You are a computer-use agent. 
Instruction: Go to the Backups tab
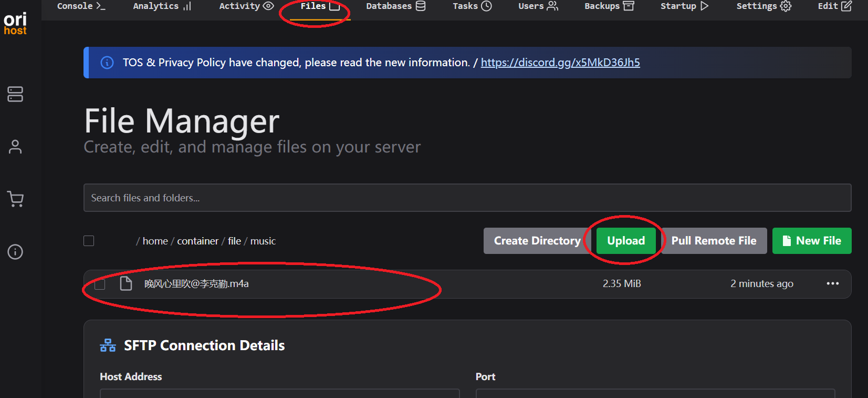coord(609,6)
